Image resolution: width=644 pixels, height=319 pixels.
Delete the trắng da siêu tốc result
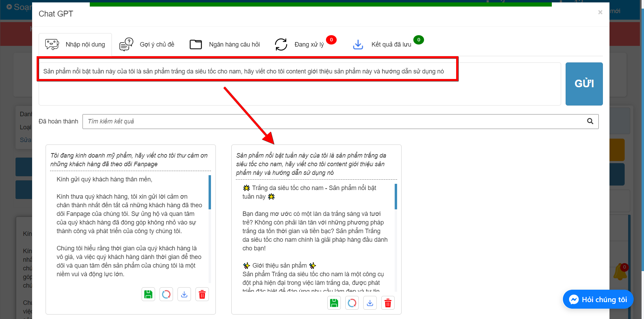[x=388, y=303]
